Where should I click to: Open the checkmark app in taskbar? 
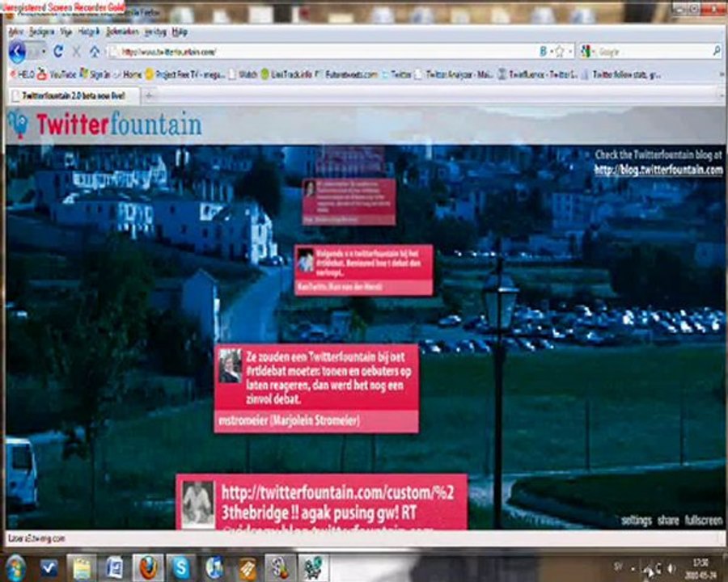(x=49, y=567)
